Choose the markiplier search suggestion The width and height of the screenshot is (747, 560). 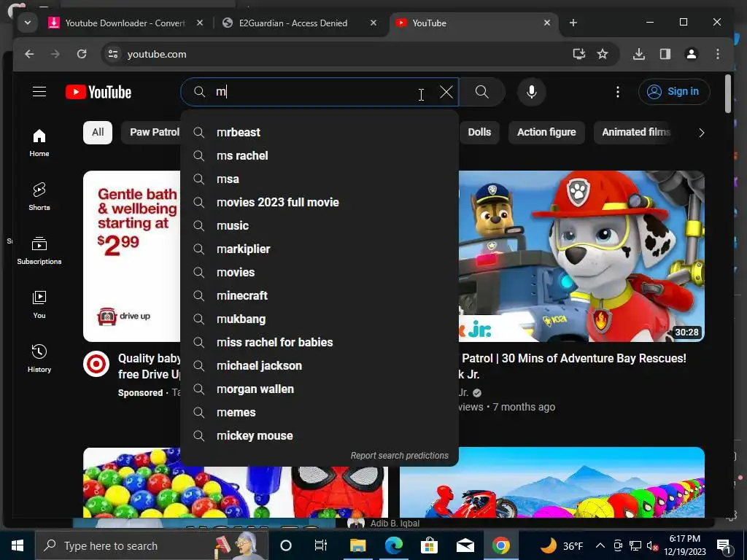pyautogui.click(x=320, y=249)
